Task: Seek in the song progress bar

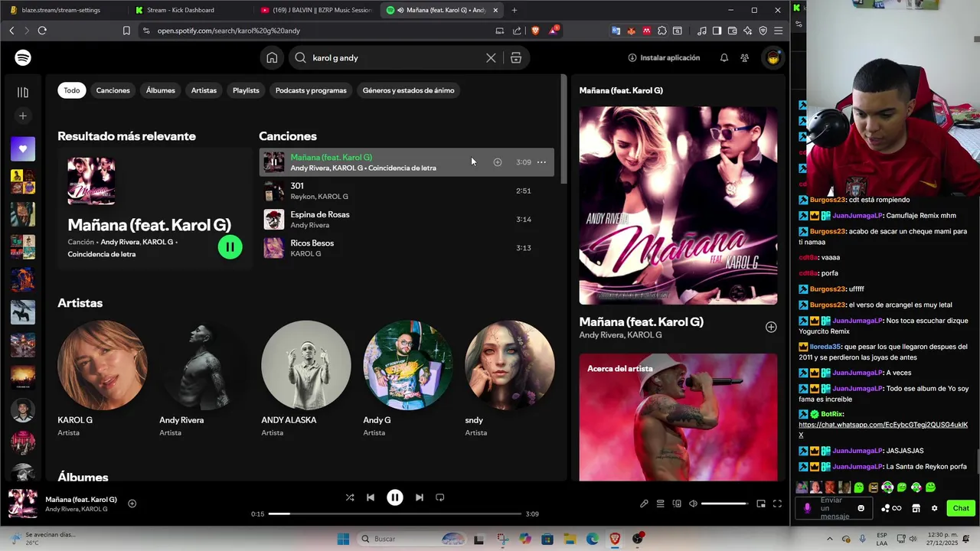Action: pos(394,514)
